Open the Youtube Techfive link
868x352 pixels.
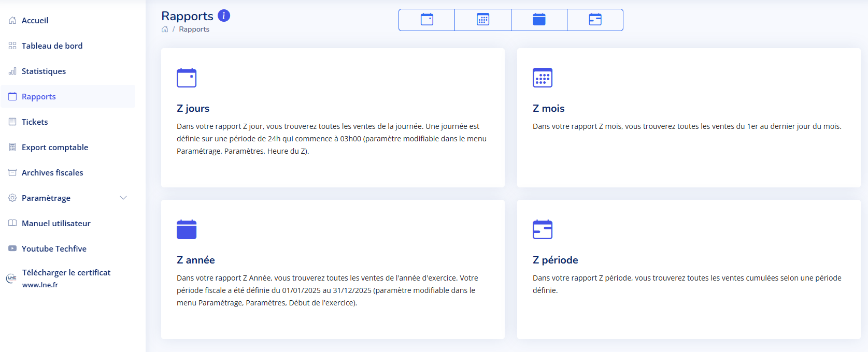[x=54, y=249]
